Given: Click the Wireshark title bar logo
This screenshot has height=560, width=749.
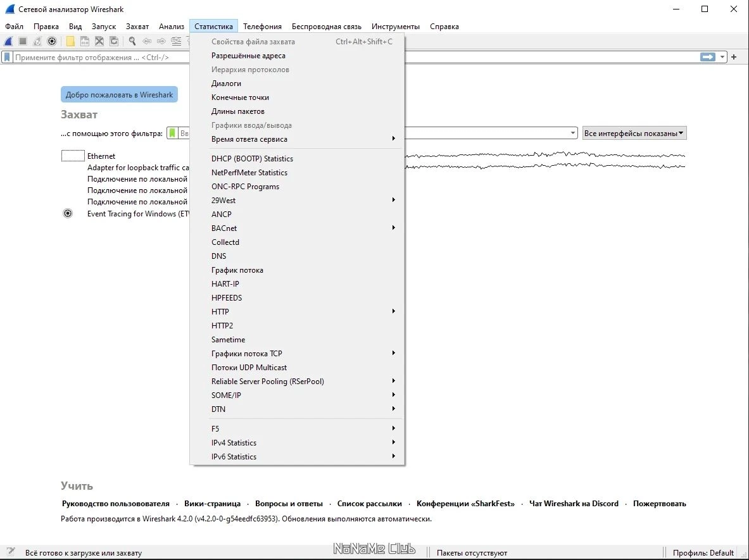Looking at the screenshot, I should [9, 9].
